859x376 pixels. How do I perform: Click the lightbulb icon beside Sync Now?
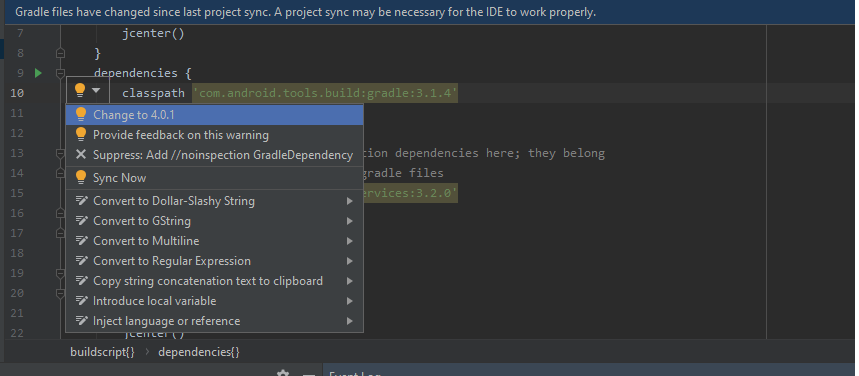pyautogui.click(x=81, y=178)
